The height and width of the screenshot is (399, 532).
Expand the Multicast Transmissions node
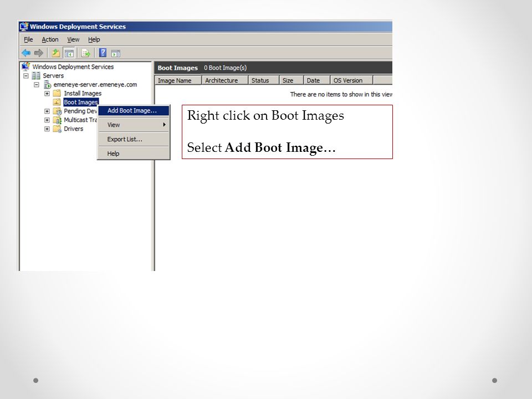point(47,120)
